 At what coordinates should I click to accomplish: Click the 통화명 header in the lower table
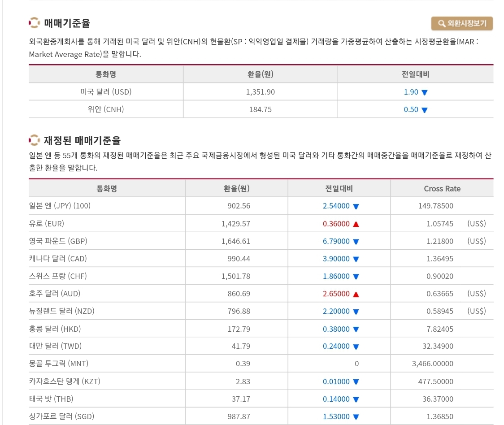point(107,189)
